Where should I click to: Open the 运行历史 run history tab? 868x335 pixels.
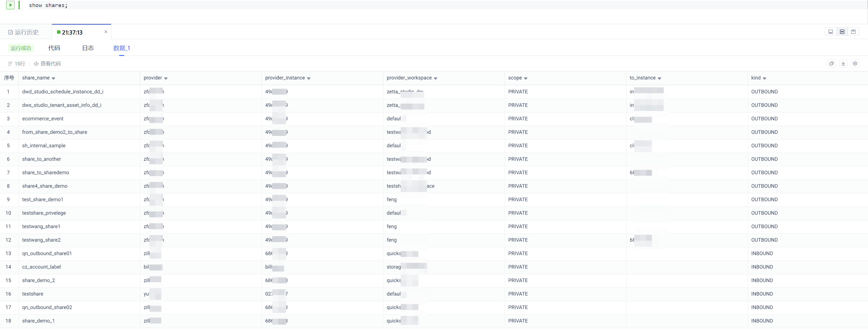pos(24,32)
